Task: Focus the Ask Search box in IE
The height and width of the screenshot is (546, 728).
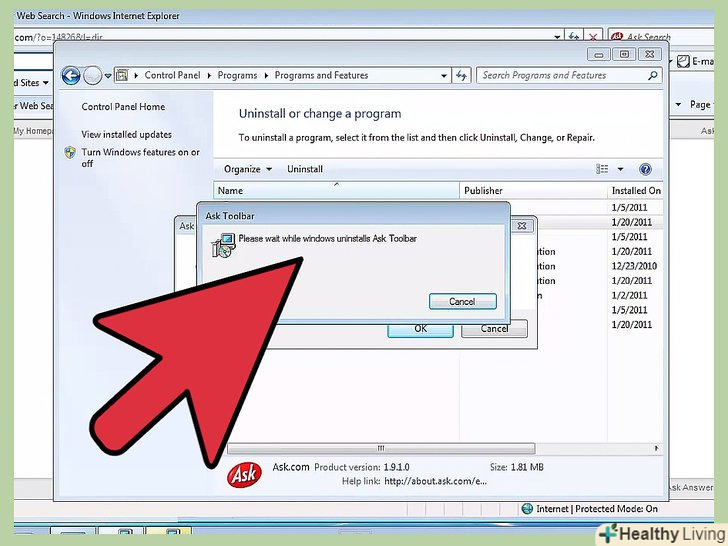Action: tap(662, 36)
